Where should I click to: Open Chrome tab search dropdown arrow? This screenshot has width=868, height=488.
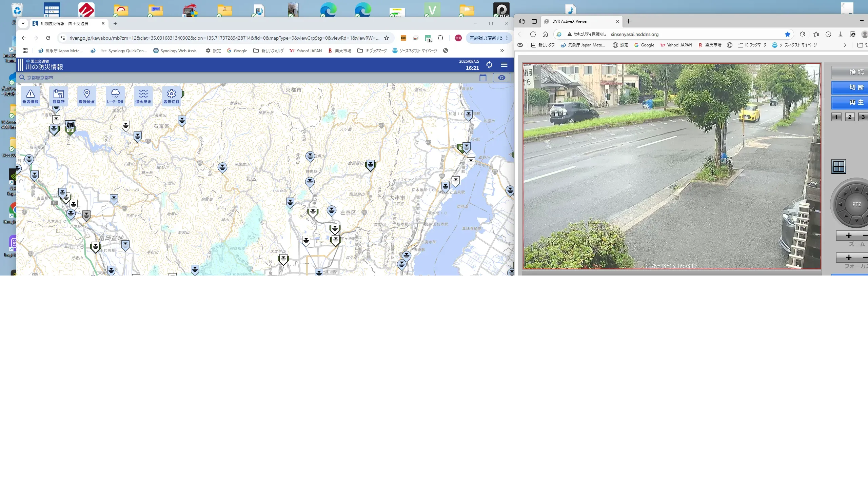(x=23, y=23)
